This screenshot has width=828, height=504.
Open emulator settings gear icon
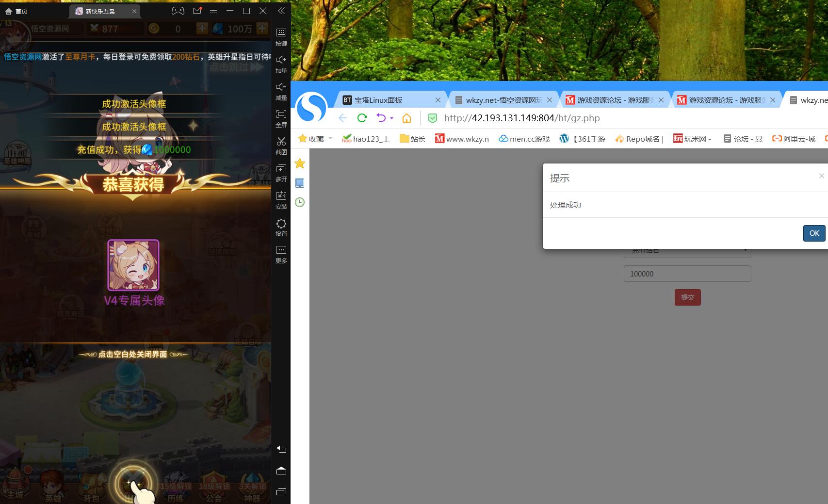click(x=281, y=224)
